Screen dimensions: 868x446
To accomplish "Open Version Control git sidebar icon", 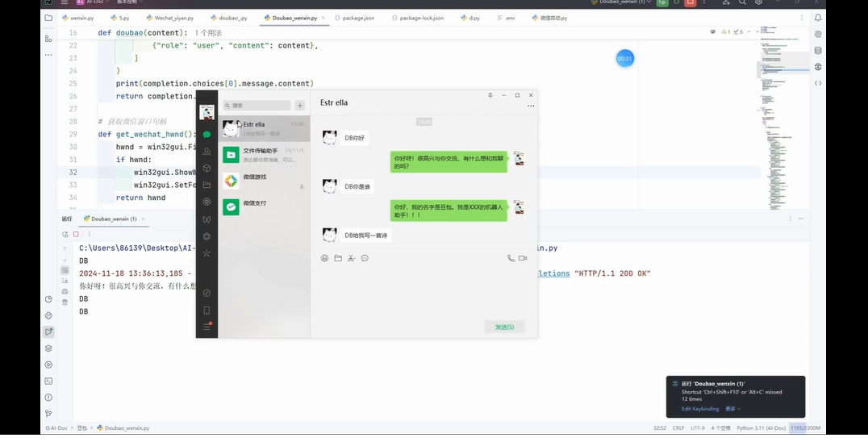I will pyautogui.click(x=48, y=414).
